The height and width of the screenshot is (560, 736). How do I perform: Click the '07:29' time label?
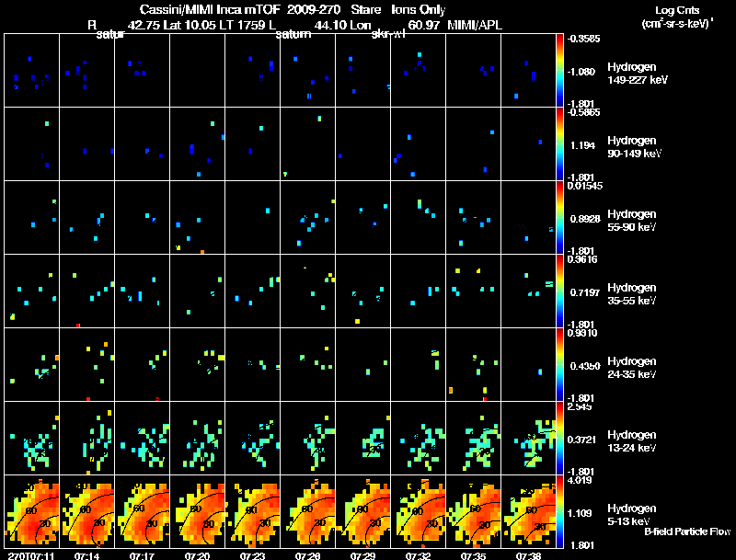pyautogui.click(x=362, y=556)
